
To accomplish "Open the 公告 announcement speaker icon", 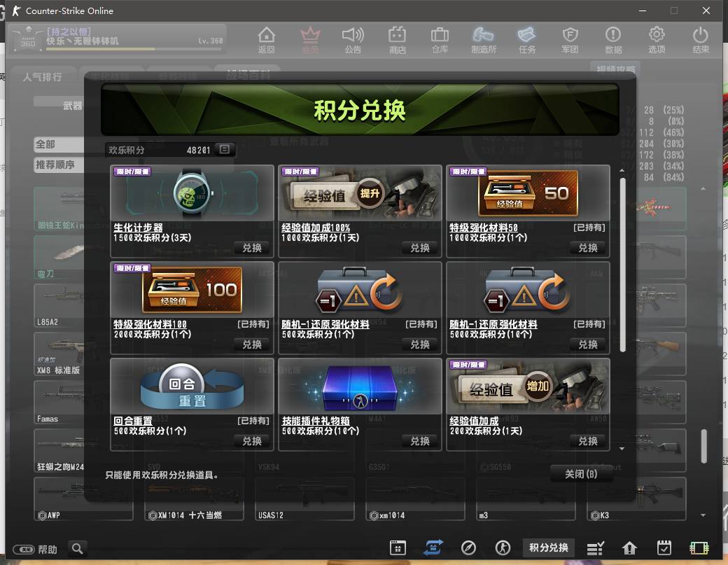I will 353,40.
